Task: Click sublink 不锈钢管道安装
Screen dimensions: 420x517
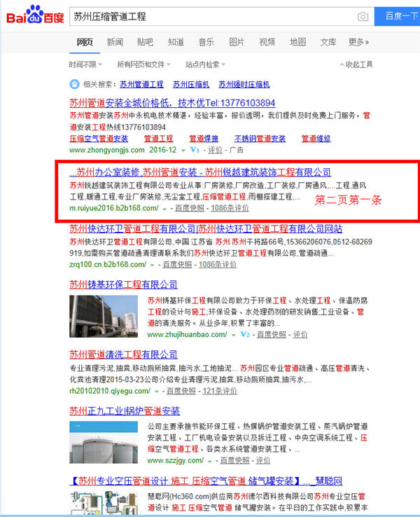Action: pyautogui.click(x=260, y=139)
